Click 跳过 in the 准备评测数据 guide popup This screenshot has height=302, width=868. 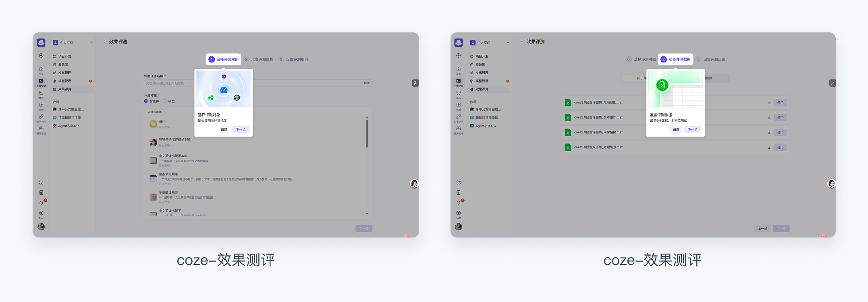[676, 129]
